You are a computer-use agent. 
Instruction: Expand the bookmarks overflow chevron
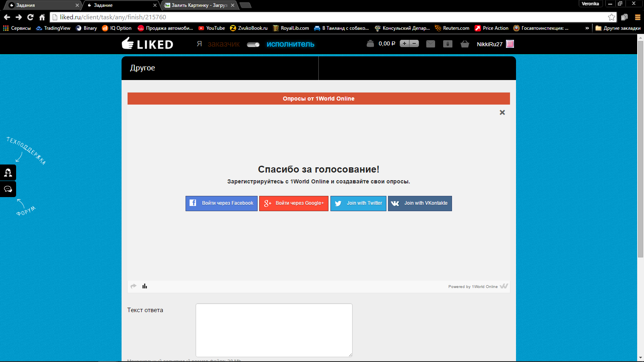click(x=587, y=28)
